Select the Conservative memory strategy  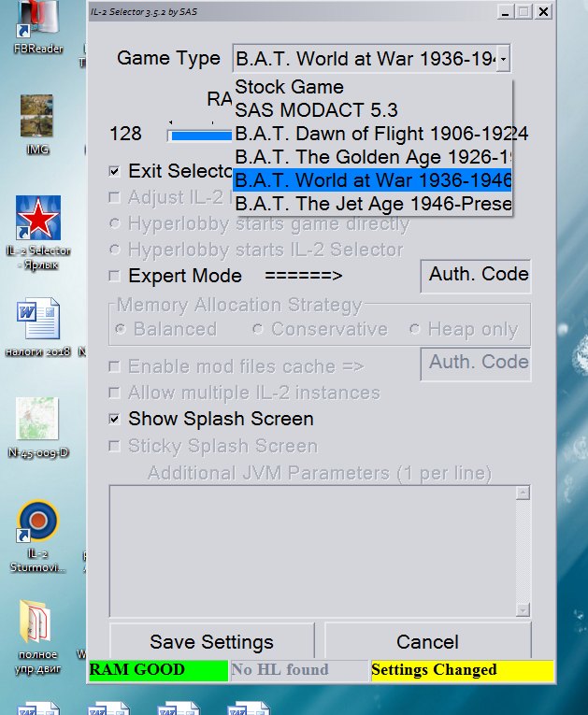pyautogui.click(x=258, y=329)
